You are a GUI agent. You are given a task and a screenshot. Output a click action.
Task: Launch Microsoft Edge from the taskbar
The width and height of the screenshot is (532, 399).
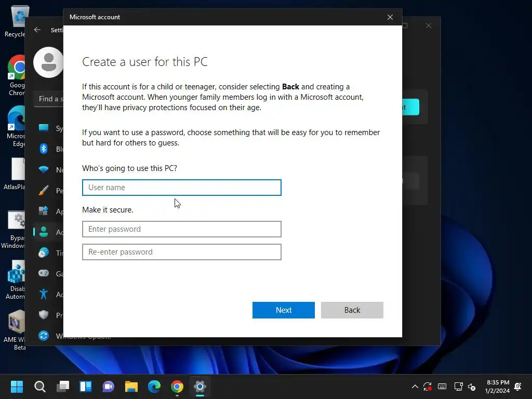pos(154,387)
